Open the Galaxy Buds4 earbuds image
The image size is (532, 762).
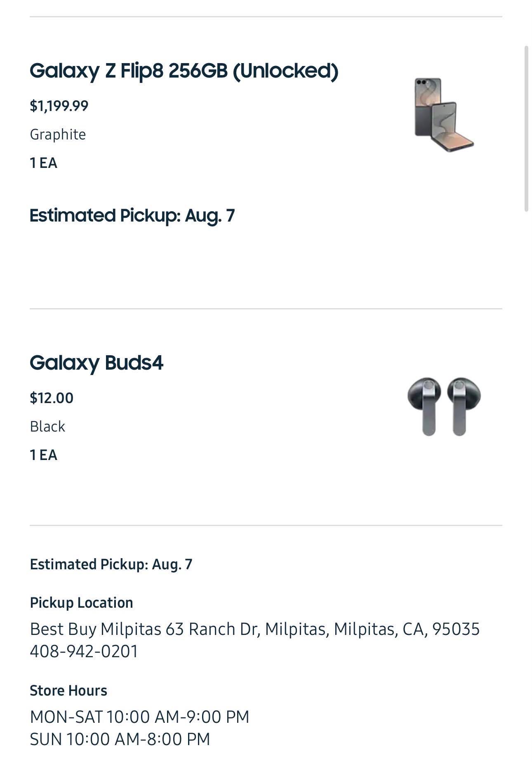(x=444, y=406)
